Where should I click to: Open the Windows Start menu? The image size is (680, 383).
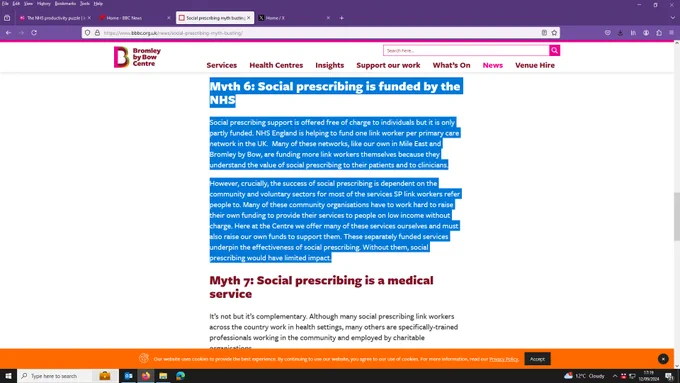(x=8, y=376)
